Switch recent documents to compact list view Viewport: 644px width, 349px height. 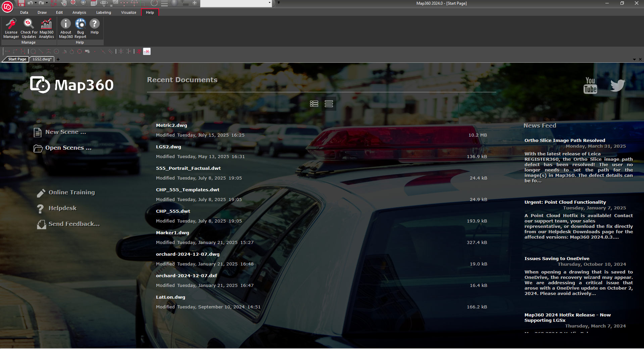click(x=329, y=104)
